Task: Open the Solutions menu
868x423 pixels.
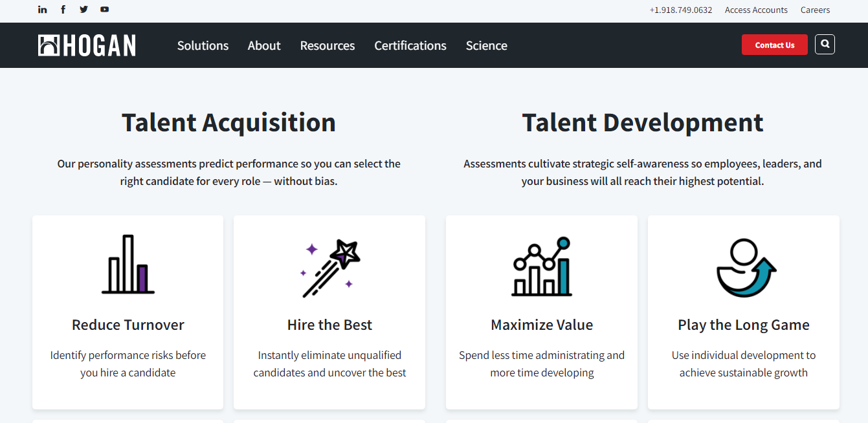Action: 203,45
